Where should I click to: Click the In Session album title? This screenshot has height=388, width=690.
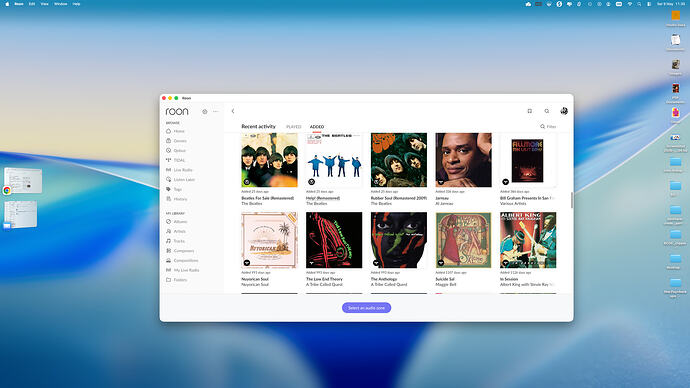[x=509, y=279]
